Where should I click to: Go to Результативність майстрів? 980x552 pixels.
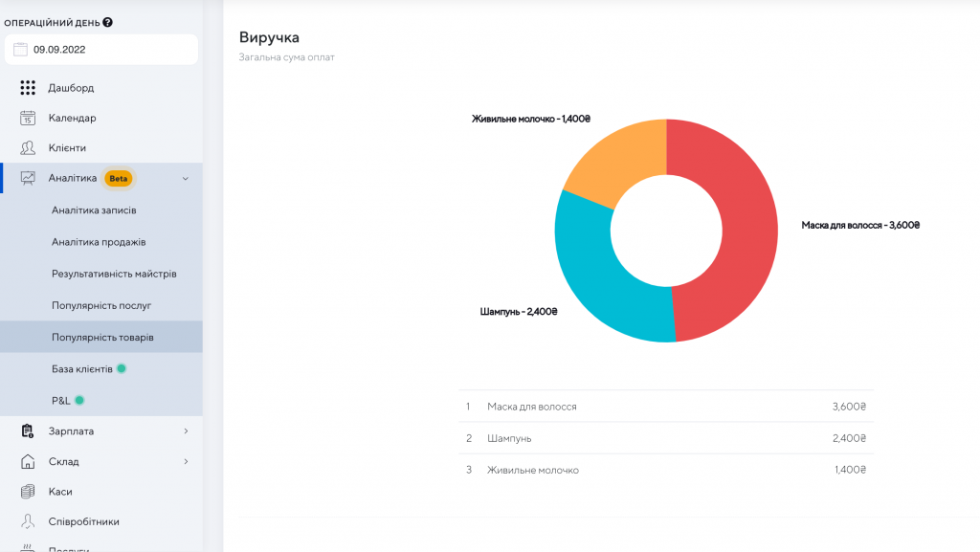114,274
